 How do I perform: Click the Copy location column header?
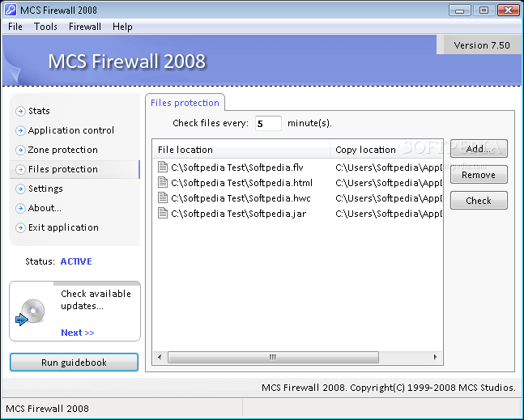tap(386, 149)
